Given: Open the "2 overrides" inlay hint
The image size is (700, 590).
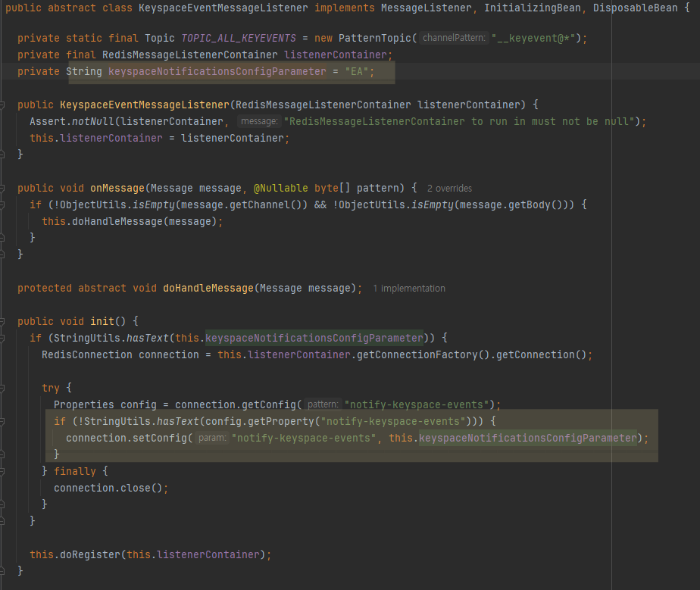Looking at the screenshot, I should [449, 189].
